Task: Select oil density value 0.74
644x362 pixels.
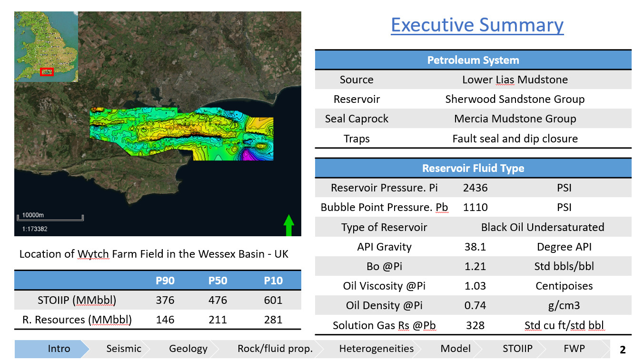Action: click(x=475, y=305)
